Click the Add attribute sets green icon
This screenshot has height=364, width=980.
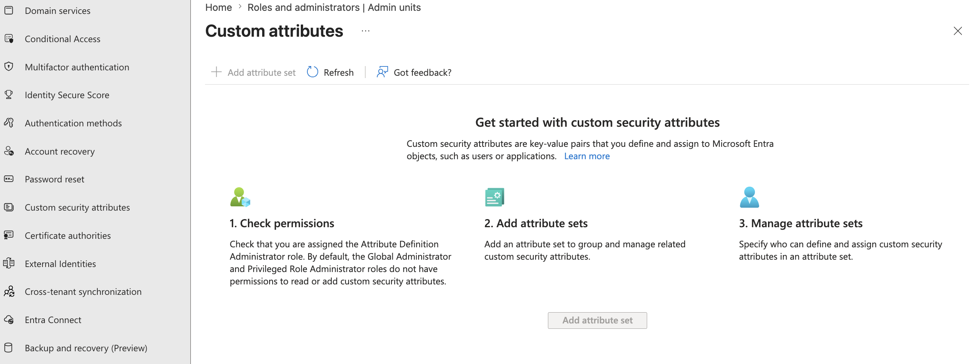point(495,197)
